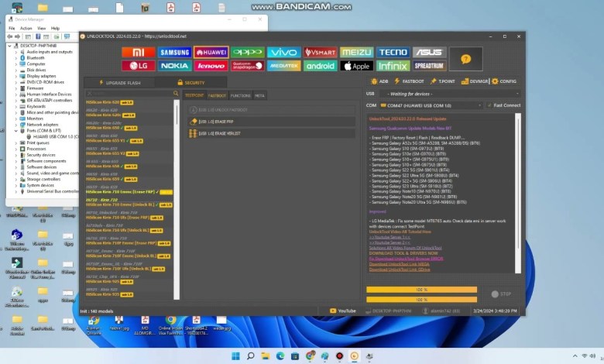
Task: Open Action menu in Device Manager
Action: [x=26, y=28]
